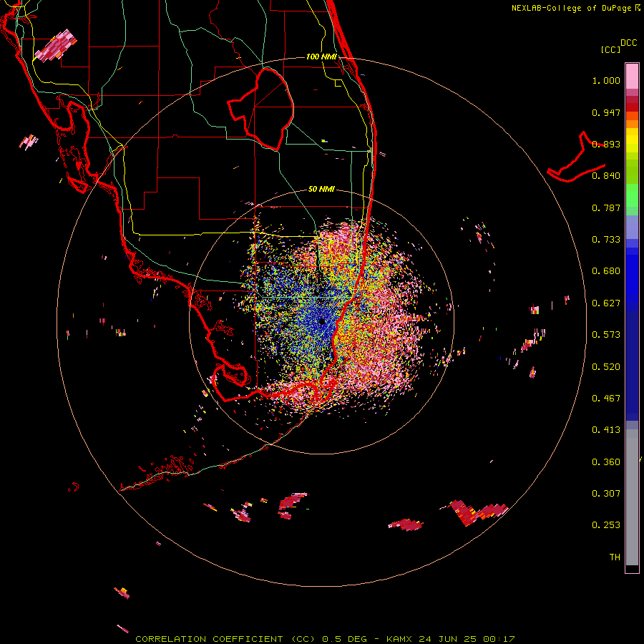Select the 0.680 scale value
The height and width of the screenshot is (644, 644).
[x=606, y=271]
